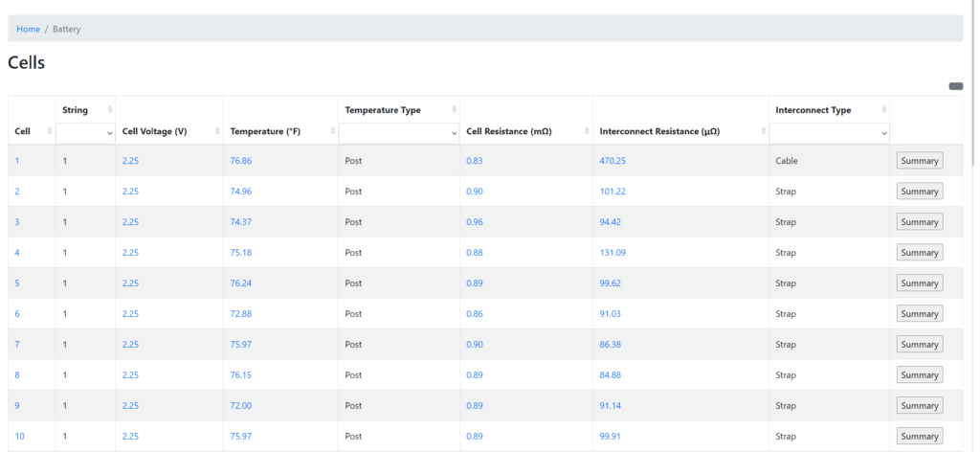980x452 pixels.
Task: Sort by Interconnect Resistance (µΩ) arrows
Action: pyautogui.click(x=763, y=131)
